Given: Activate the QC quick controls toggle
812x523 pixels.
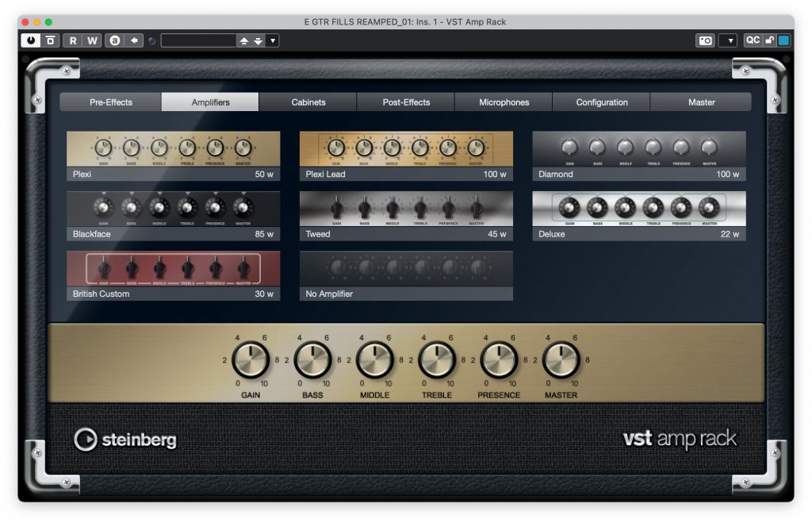Looking at the screenshot, I should tap(752, 40).
